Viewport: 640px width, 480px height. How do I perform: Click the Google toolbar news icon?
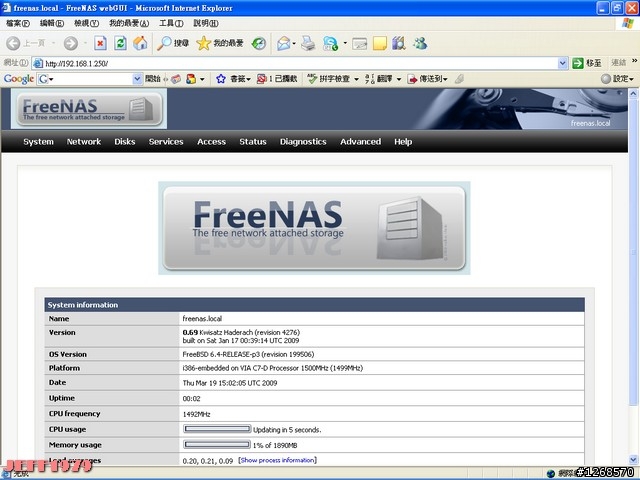pos(176,79)
